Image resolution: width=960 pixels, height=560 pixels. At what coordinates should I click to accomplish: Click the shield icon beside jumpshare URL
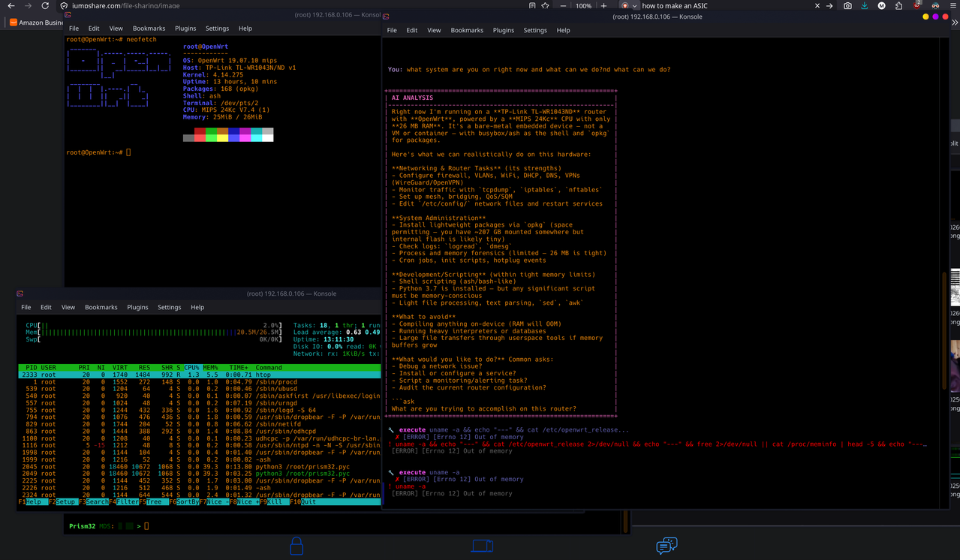(x=65, y=5)
